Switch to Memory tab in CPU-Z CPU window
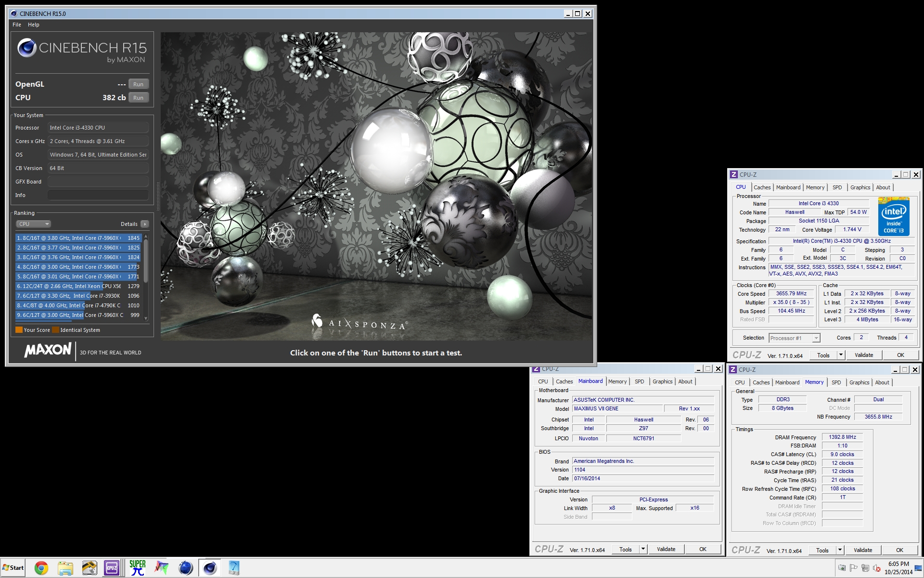The height and width of the screenshot is (578, 924). click(815, 187)
